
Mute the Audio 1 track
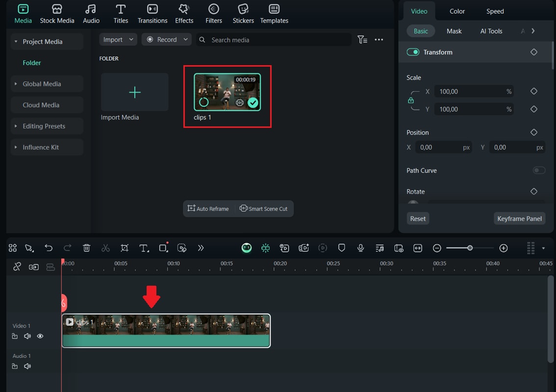[x=27, y=366]
